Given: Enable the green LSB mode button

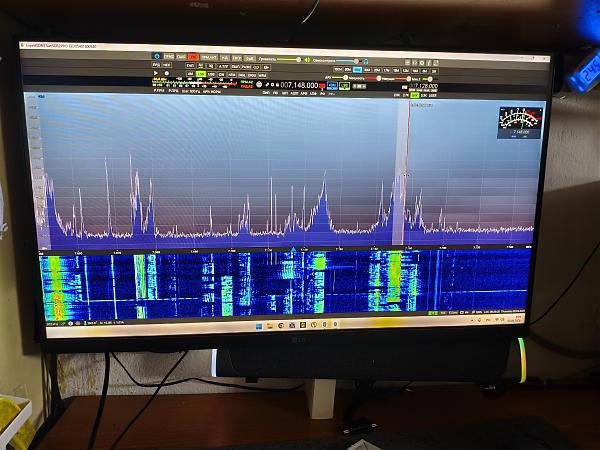Looking at the screenshot, I should [x=200, y=74].
